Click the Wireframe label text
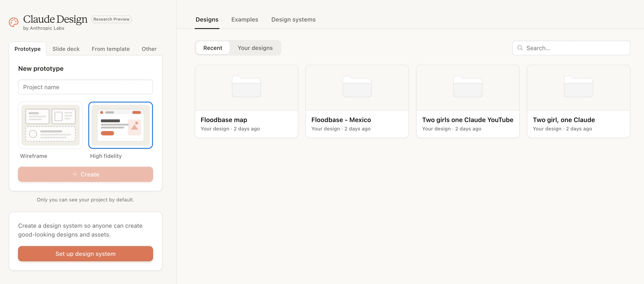The image size is (644, 284). (34, 156)
